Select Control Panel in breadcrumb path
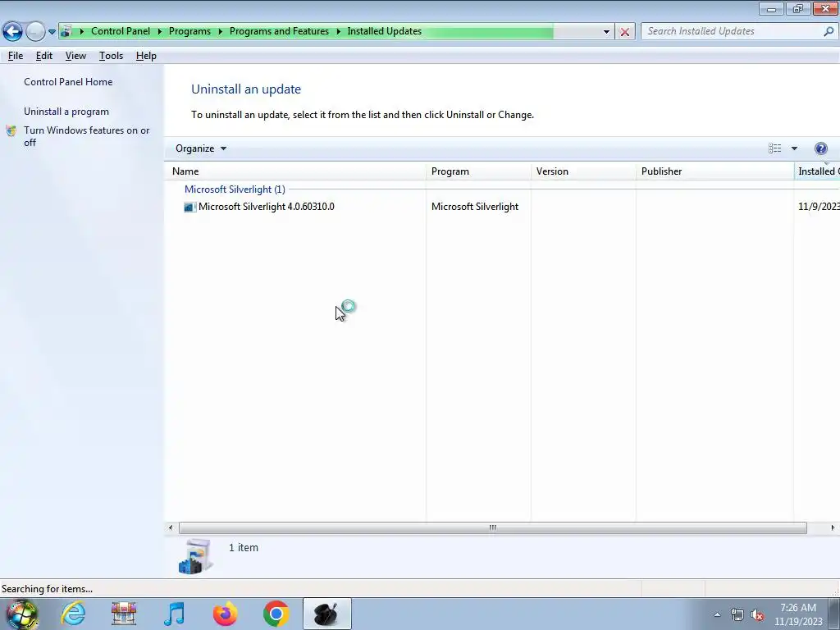840x630 pixels. [x=121, y=31]
